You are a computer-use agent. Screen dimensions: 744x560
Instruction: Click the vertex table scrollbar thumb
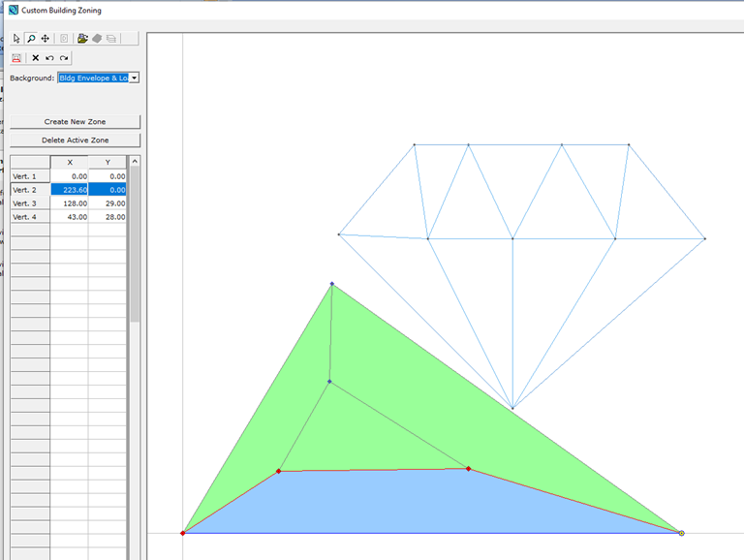click(x=135, y=244)
